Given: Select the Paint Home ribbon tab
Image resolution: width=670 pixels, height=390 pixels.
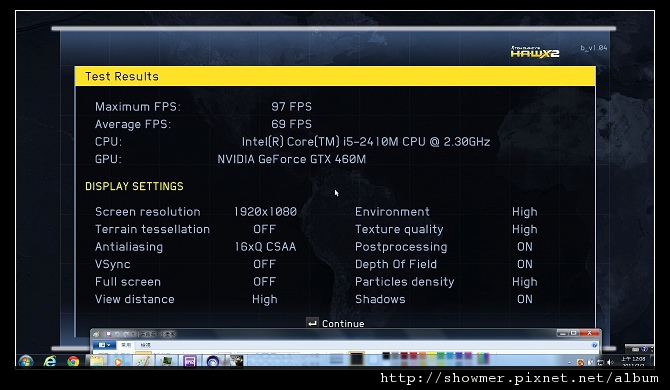Looking at the screenshot, I should tap(126, 345).
